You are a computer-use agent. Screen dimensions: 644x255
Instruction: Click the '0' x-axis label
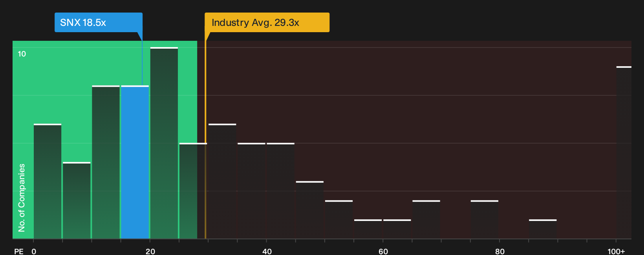click(x=34, y=251)
